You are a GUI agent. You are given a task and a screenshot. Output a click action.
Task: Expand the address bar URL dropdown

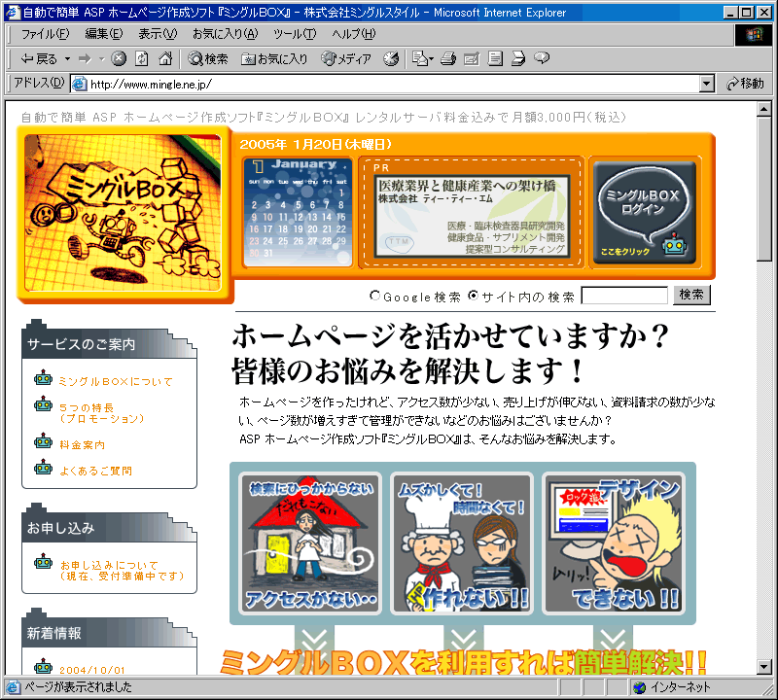[707, 84]
